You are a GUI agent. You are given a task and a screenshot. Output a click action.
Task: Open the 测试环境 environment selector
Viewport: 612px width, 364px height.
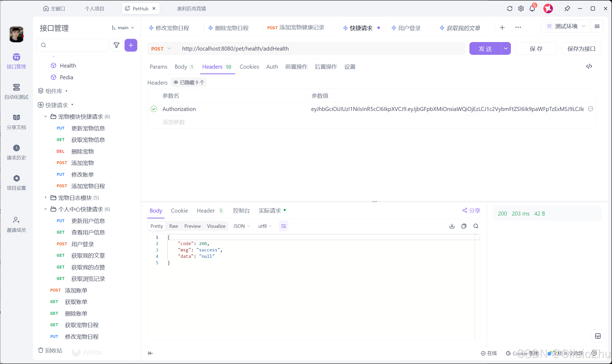pyautogui.click(x=566, y=26)
